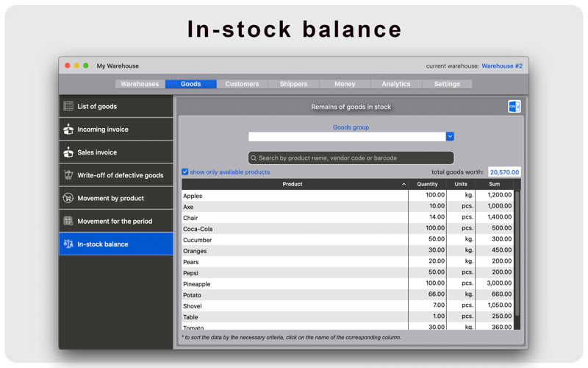
Task: Open Movement for the period section
Action: [116, 221]
